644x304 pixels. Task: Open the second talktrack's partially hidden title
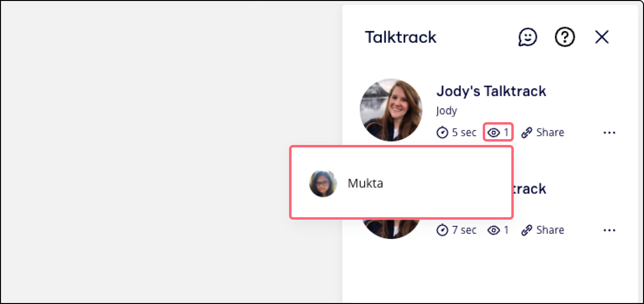coord(529,189)
